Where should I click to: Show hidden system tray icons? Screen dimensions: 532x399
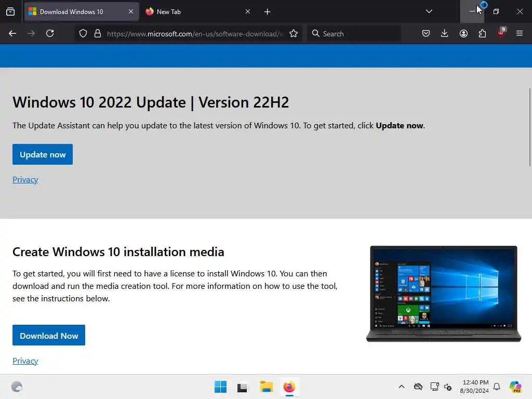(x=402, y=387)
